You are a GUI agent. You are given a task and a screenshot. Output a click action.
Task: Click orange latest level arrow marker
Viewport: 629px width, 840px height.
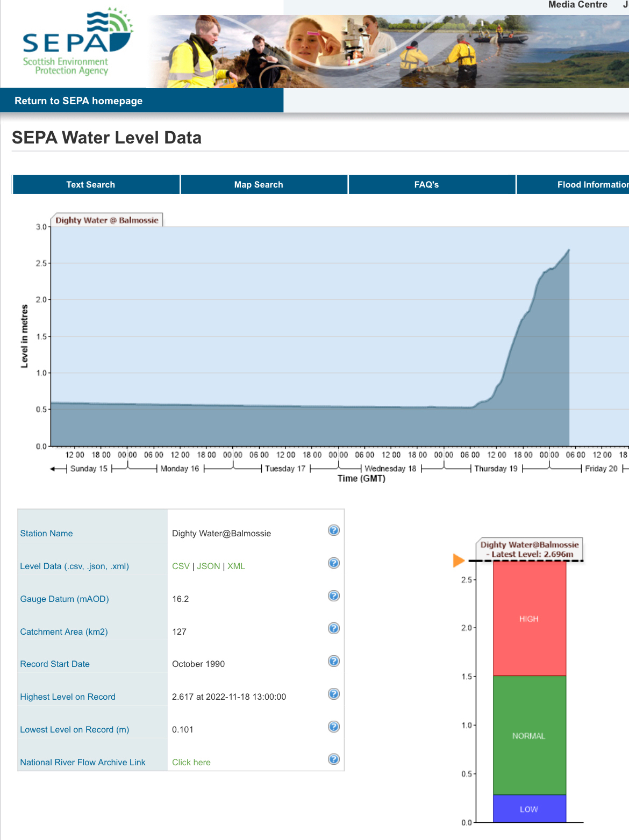pyautogui.click(x=458, y=561)
